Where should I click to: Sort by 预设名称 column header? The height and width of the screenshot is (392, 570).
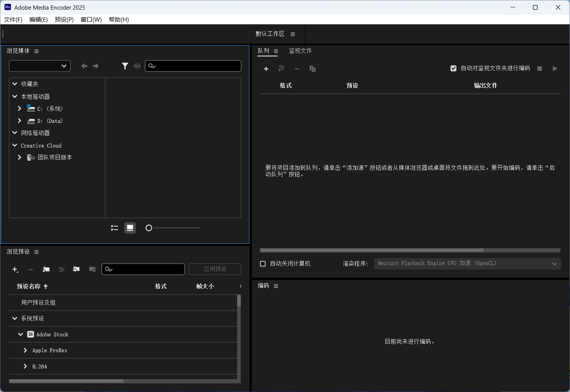(x=29, y=287)
